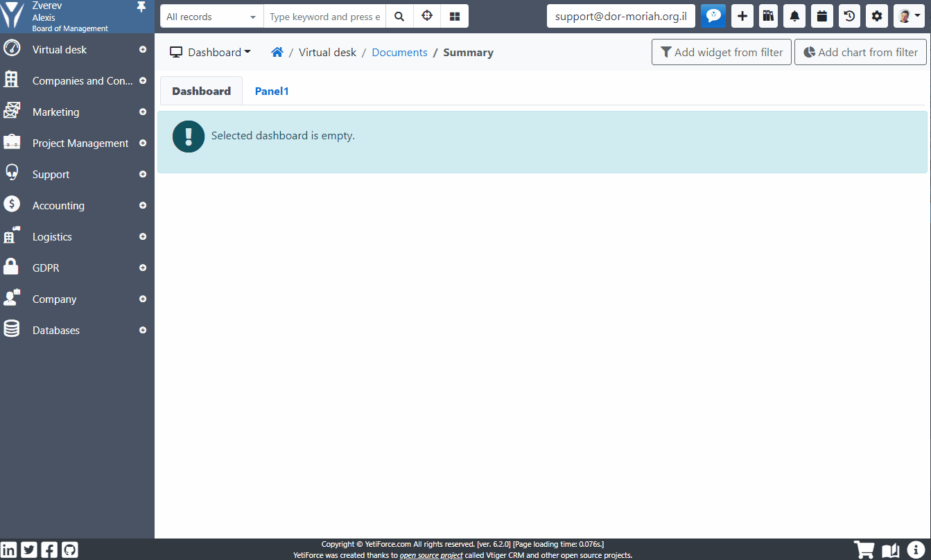
Task: Open the Dashboard selector dropdown
Action: (211, 51)
